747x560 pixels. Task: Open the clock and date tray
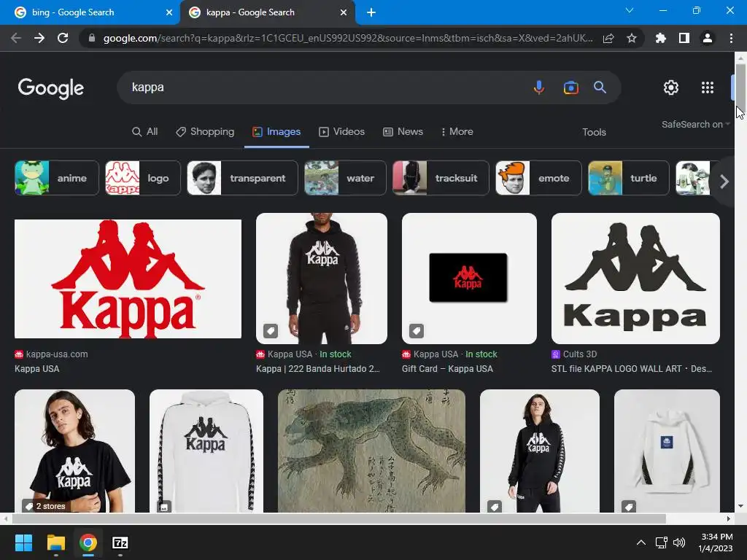point(716,542)
